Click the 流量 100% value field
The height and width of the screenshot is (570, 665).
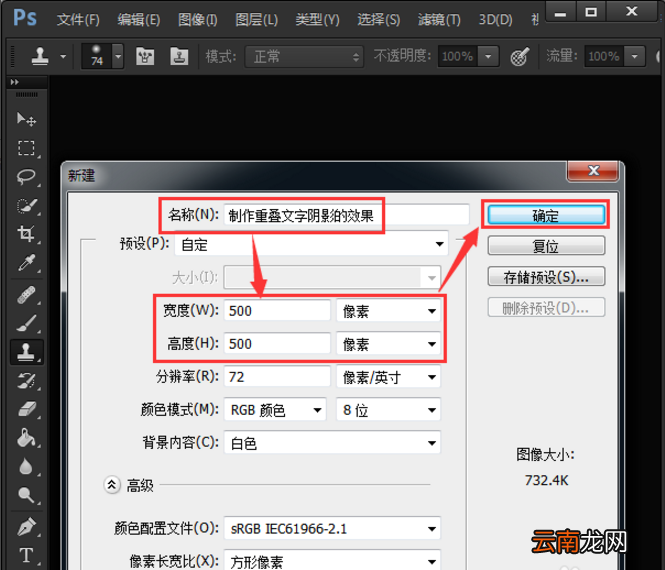[x=604, y=56]
